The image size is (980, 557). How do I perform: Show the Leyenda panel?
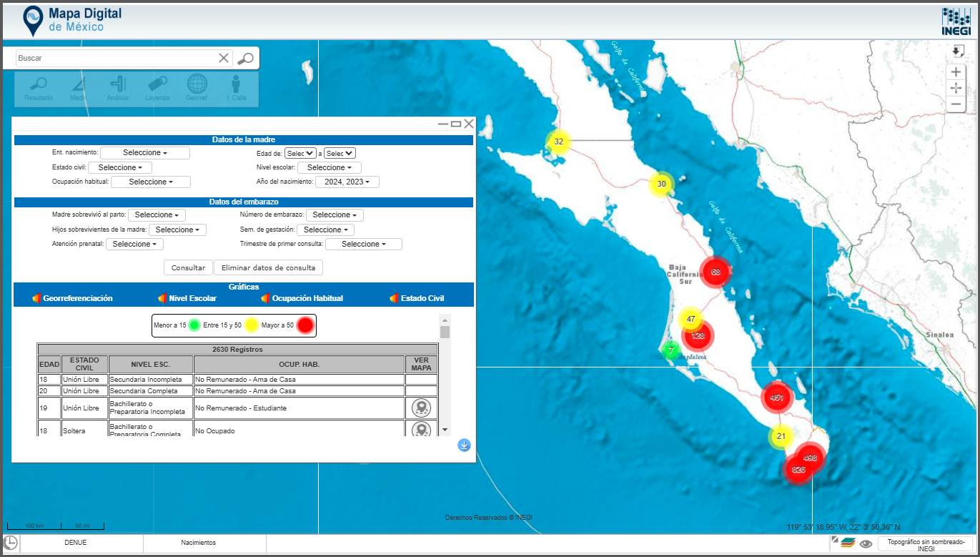157,88
